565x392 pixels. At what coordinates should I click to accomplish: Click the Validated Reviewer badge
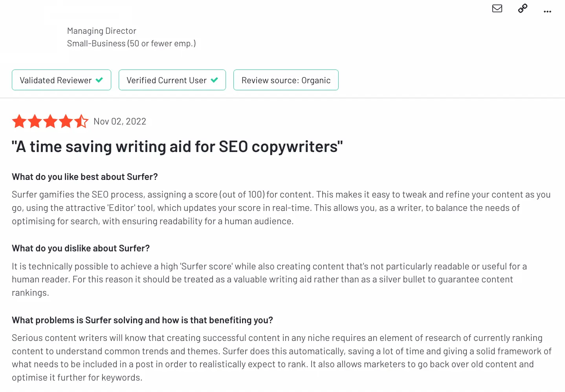[61, 80]
